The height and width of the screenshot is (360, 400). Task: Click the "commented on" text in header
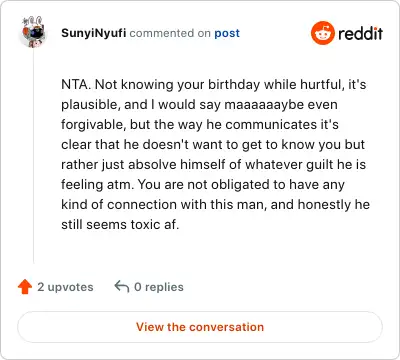click(170, 33)
